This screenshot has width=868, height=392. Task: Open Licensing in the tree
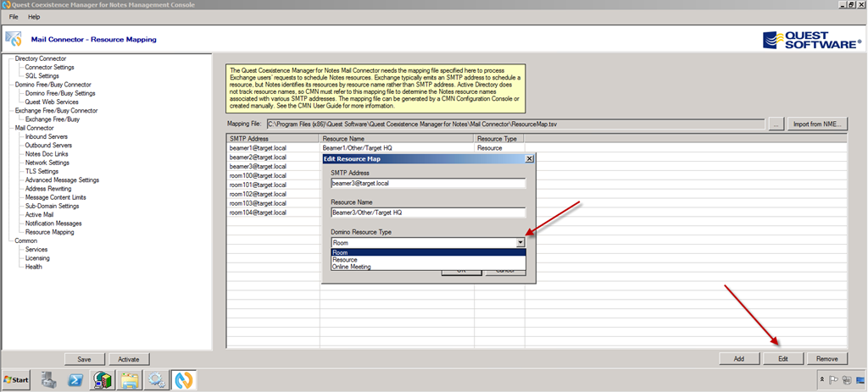[x=37, y=258]
